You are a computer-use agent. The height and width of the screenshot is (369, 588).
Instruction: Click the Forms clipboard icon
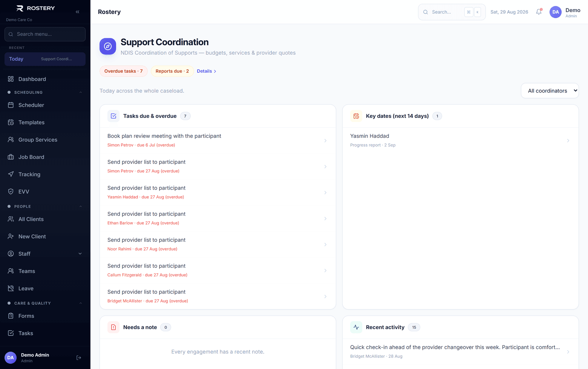(11, 316)
